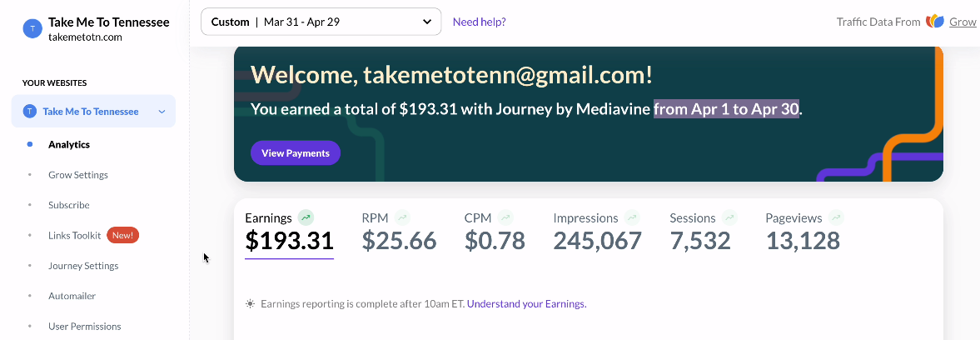Go to Journey Settings in the sidebar
The width and height of the screenshot is (980, 340).
pos(83,266)
